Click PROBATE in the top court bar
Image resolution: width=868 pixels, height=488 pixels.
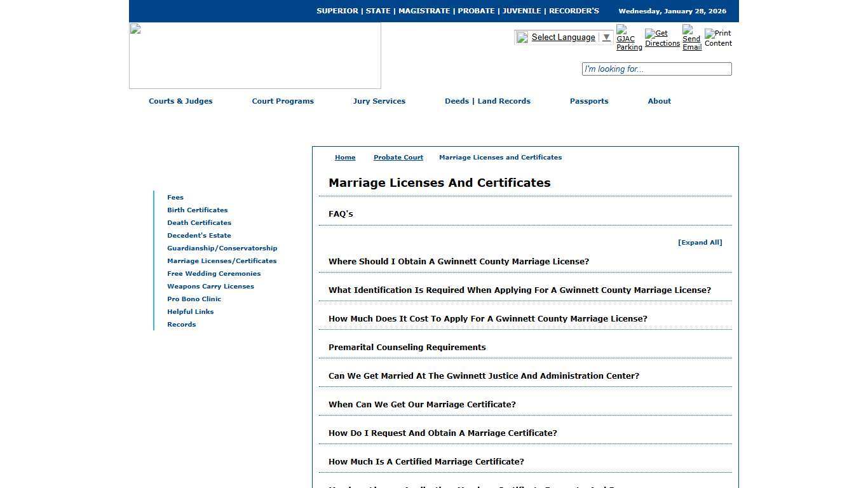tap(477, 11)
